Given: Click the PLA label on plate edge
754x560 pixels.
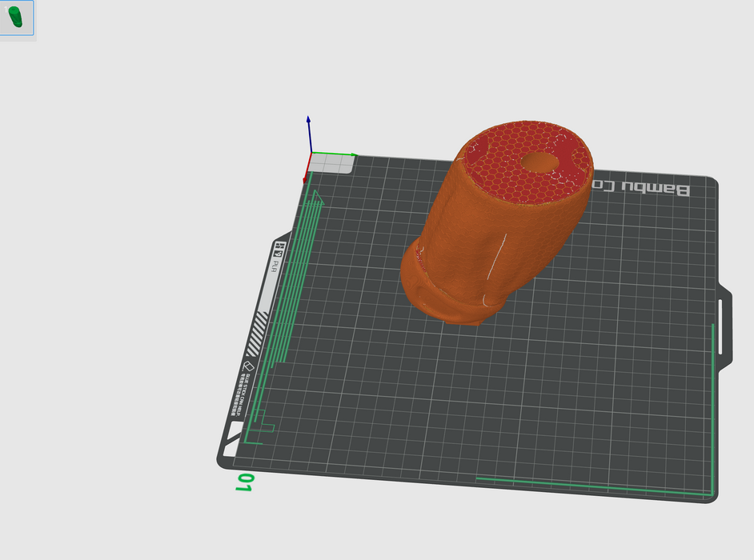Looking at the screenshot, I should point(275,263).
